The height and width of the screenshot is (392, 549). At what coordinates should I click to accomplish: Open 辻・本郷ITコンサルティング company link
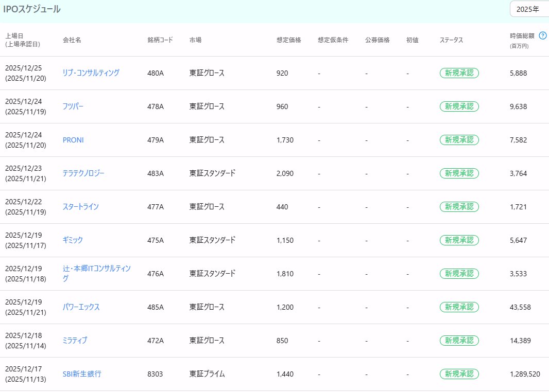97,274
